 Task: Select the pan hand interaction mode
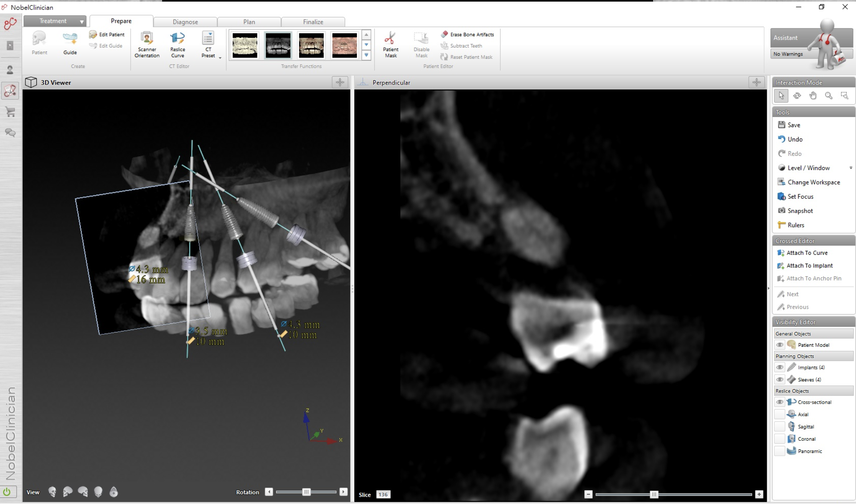coord(813,96)
